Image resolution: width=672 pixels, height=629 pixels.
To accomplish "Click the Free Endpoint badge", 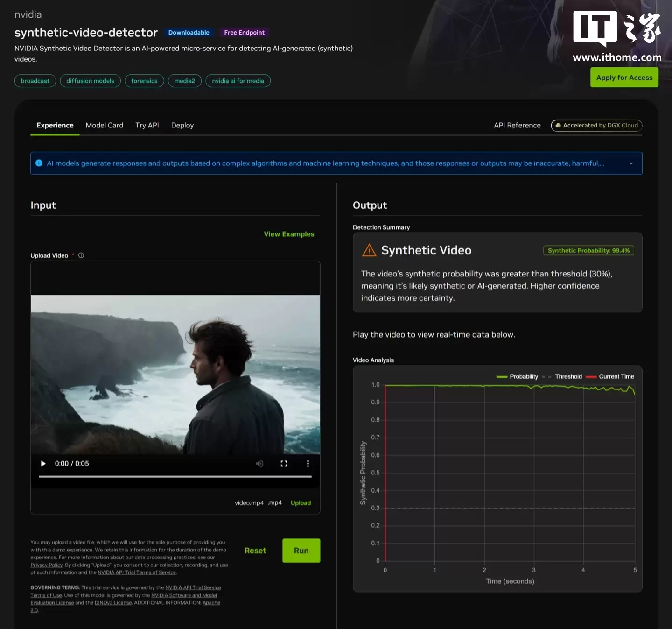I will tap(245, 33).
